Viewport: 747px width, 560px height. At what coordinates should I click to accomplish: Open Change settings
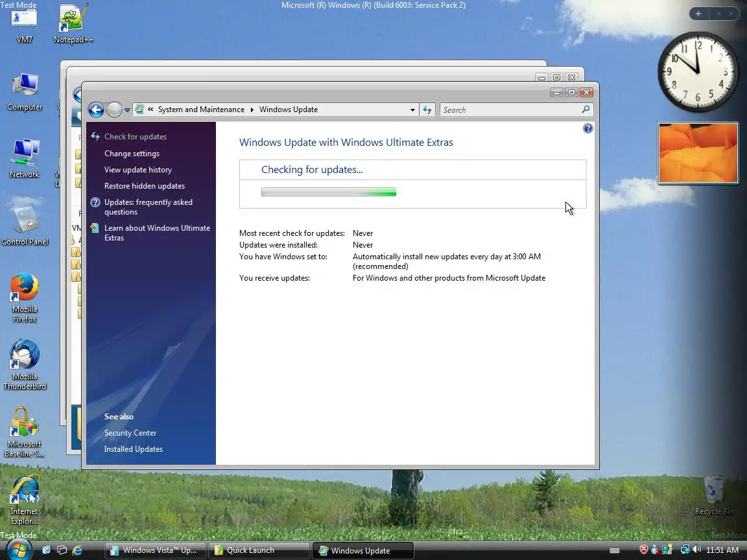(x=132, y=154)
